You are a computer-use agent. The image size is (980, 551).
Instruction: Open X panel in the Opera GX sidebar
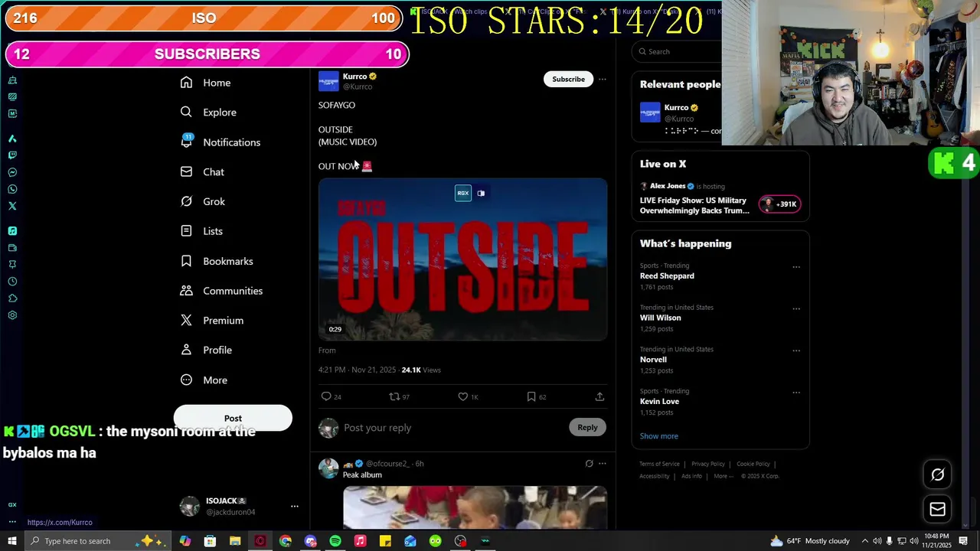pyautogui.click(x=12, y=206)
